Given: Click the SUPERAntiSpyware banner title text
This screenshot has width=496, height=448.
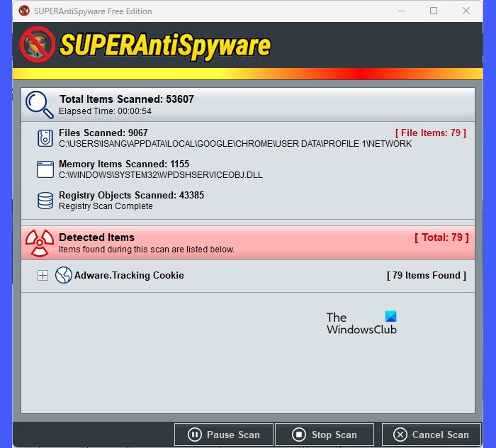Looking at the screenshot, I should click(x=165, y=46).
